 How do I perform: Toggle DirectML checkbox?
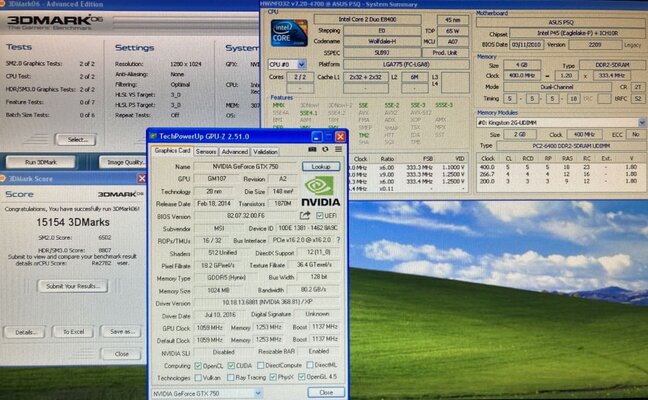point(310,365)
